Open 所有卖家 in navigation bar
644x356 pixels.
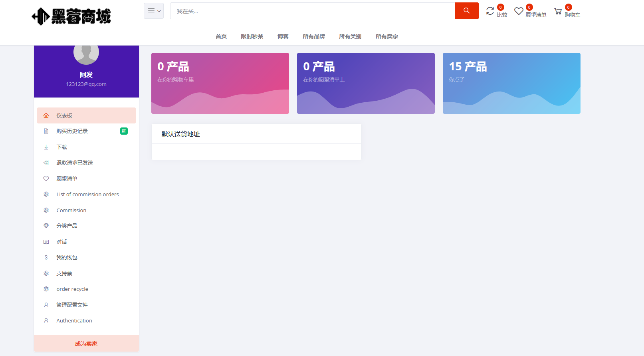tap(387, 36)
